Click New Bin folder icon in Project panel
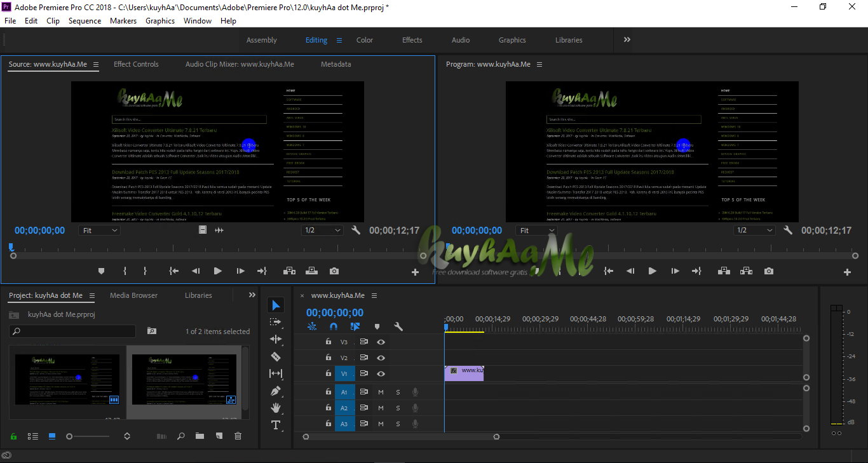 click(200, 436)
